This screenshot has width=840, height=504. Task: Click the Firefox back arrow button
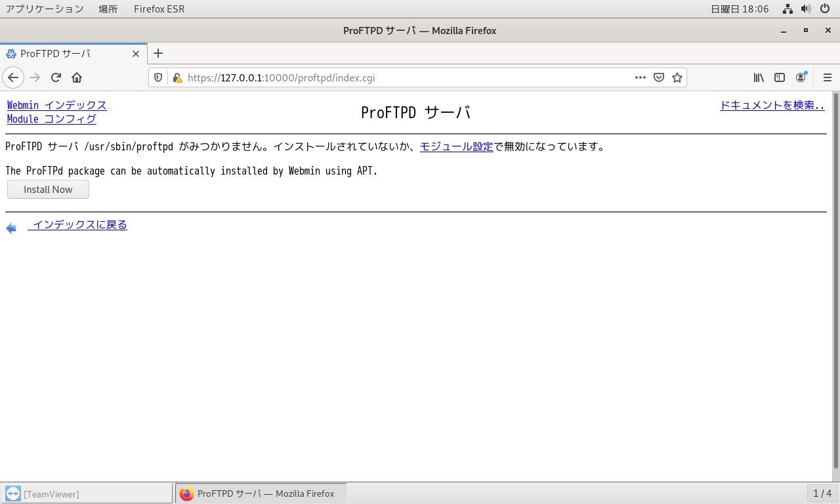tap(13, 77)
